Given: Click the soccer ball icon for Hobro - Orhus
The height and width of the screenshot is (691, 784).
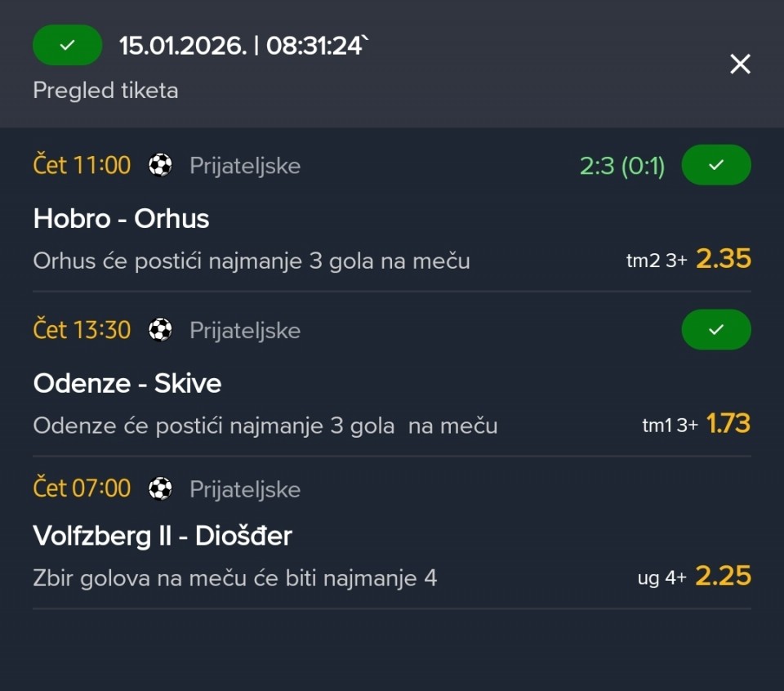Looking at the screenshot, I should pos(160,166).
